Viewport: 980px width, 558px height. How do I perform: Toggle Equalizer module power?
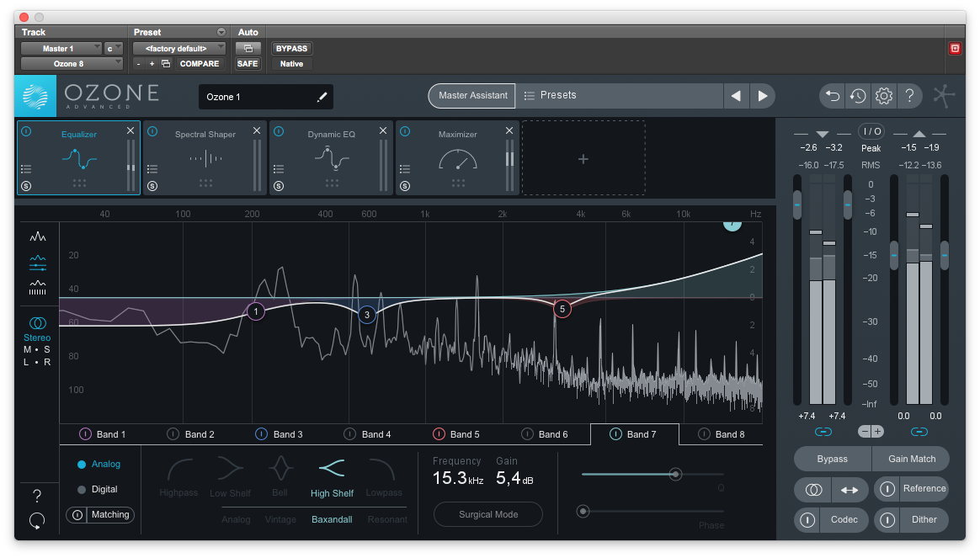click(x=26, y=132)
